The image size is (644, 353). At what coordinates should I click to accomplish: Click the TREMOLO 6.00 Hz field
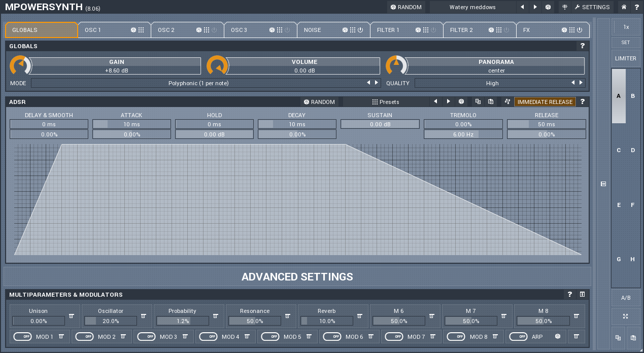tap(463, 134)
